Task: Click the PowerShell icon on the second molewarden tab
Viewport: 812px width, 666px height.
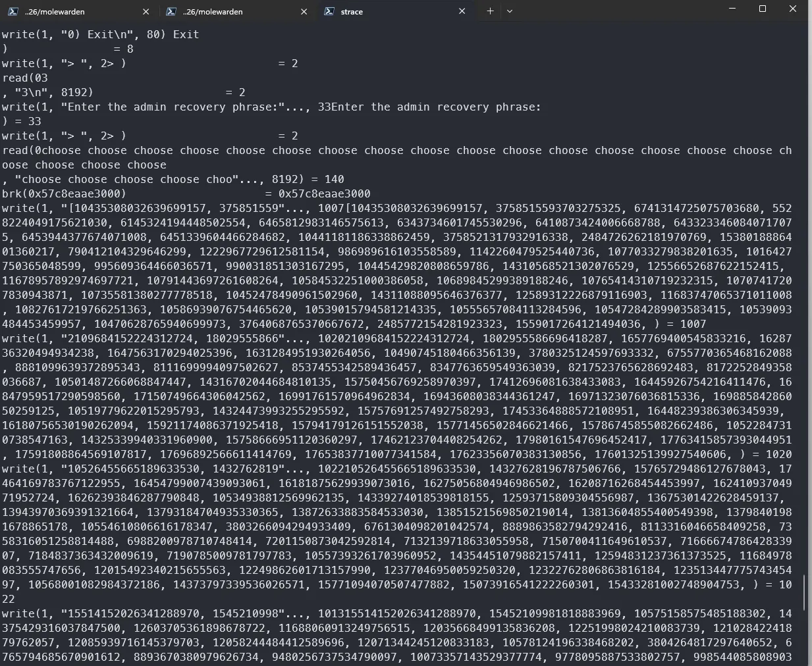Action: (x=171, y=11)
